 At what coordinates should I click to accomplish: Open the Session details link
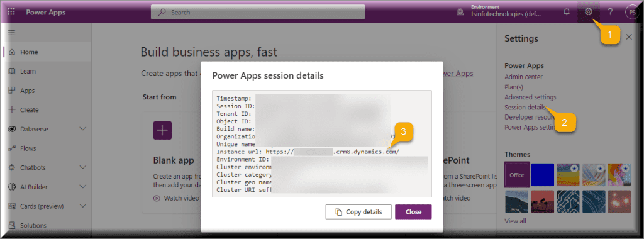pyautogui.click(x=525, y=107)
